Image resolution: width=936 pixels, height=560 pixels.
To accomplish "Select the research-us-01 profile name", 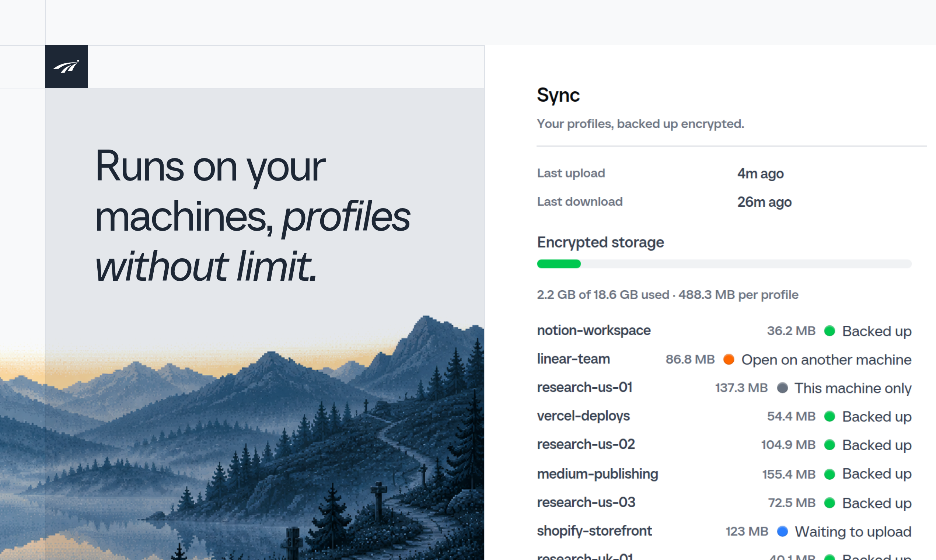I will (584, 388).
